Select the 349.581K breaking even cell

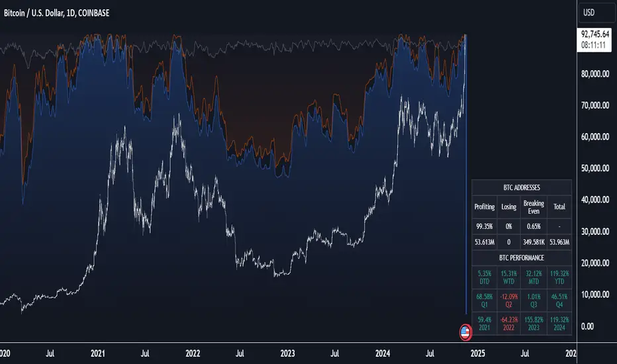(534, 242)
